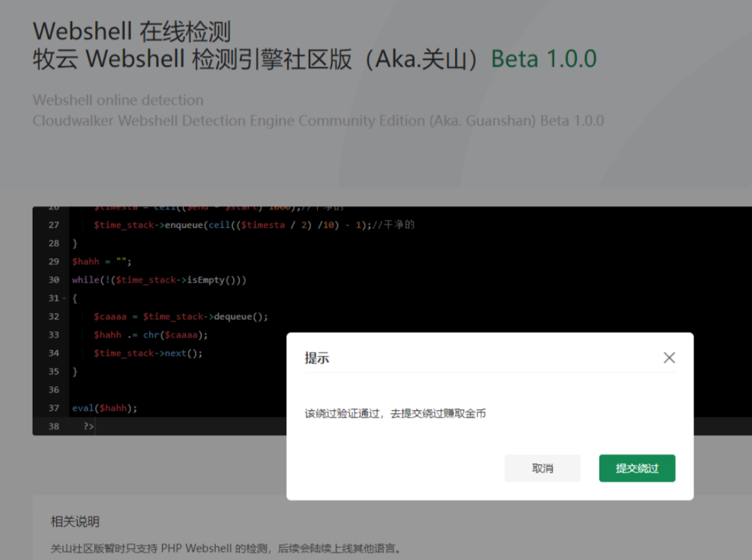Click the green 提交绕过 button
This screenshot has width=752, height=560.
point(637,468)
